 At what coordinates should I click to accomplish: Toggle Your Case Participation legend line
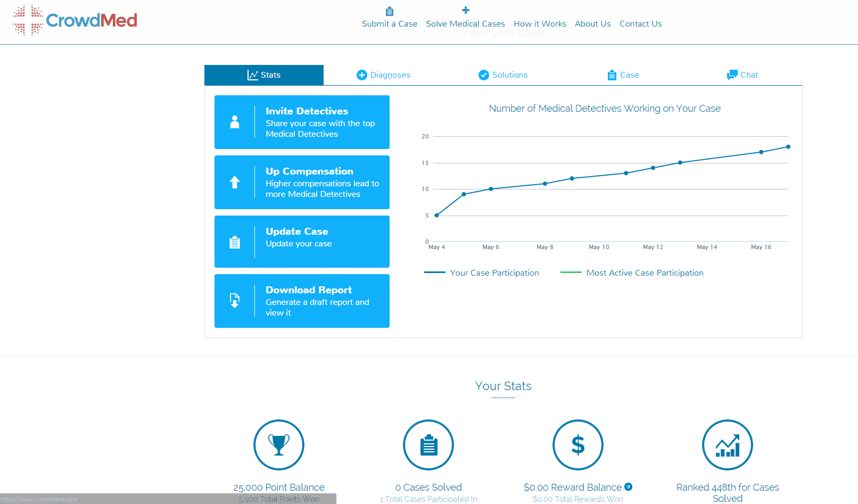(x=482, y=272)
